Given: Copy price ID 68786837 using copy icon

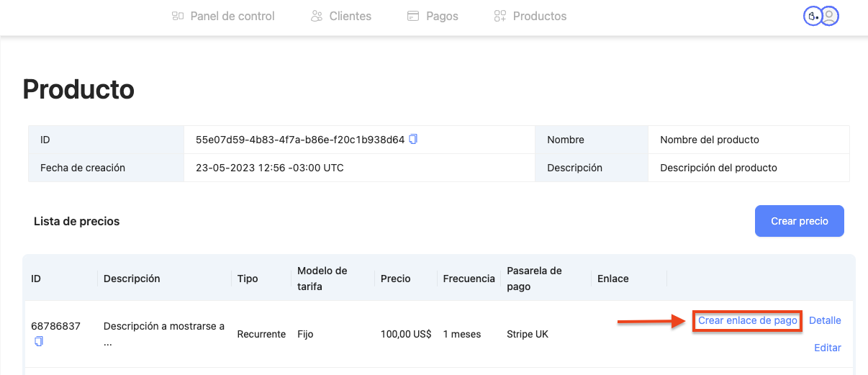Looking at the screenshot, I should coord(39,341).
